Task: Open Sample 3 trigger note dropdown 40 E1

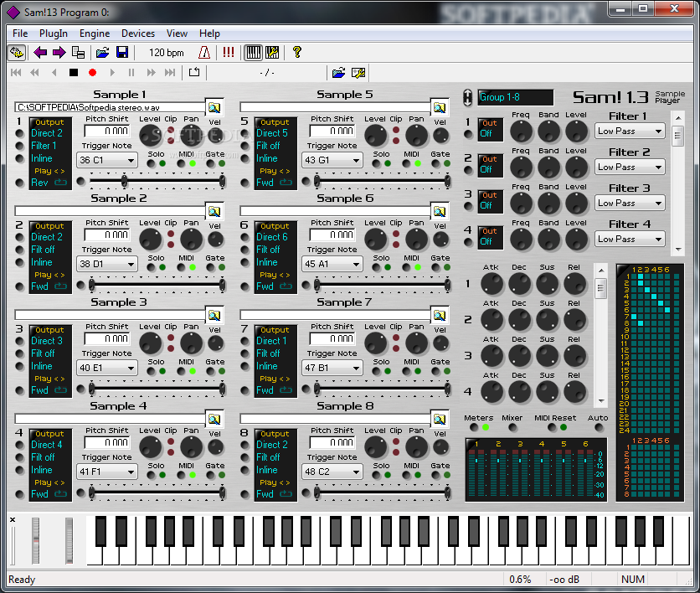Action: click(x=107, y=368)
